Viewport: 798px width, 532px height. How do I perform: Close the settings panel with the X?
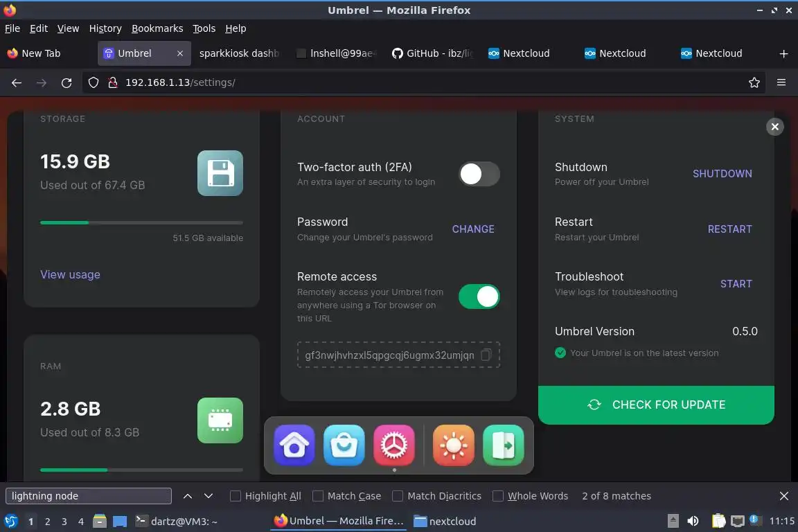coord(774,127)
